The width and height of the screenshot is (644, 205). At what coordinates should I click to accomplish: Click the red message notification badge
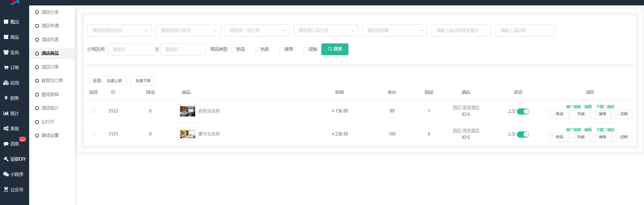22,139
